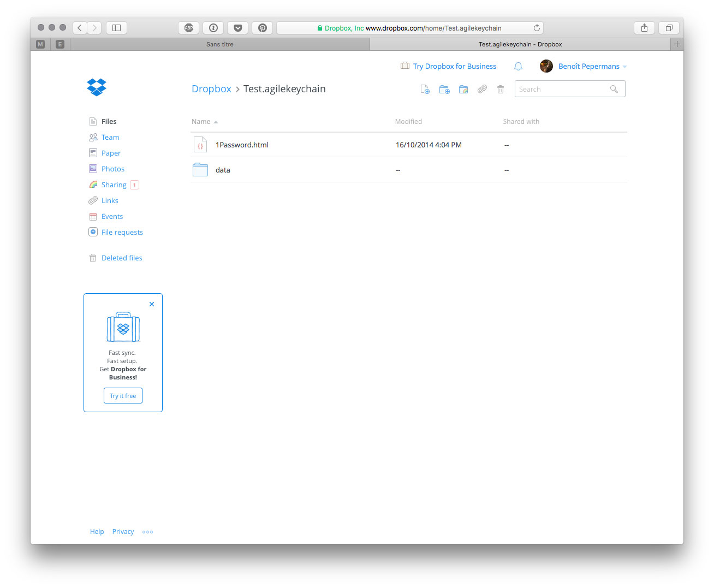This screenshot has height=588, width=714.
Task: Click the 1Password.html file icon
Action: pyautogui.click(x=200, y=145)
